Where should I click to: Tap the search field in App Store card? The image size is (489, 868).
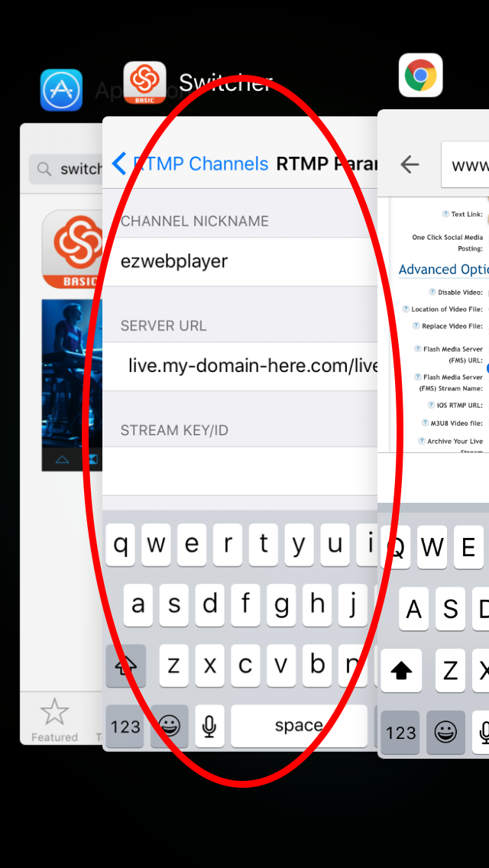[66, 169]
